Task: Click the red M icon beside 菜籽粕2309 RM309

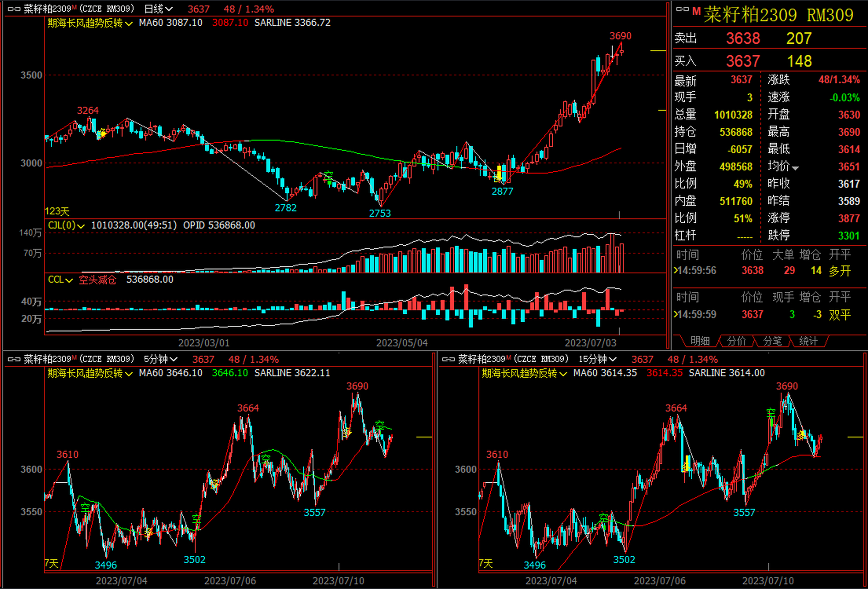Action: 696,11
